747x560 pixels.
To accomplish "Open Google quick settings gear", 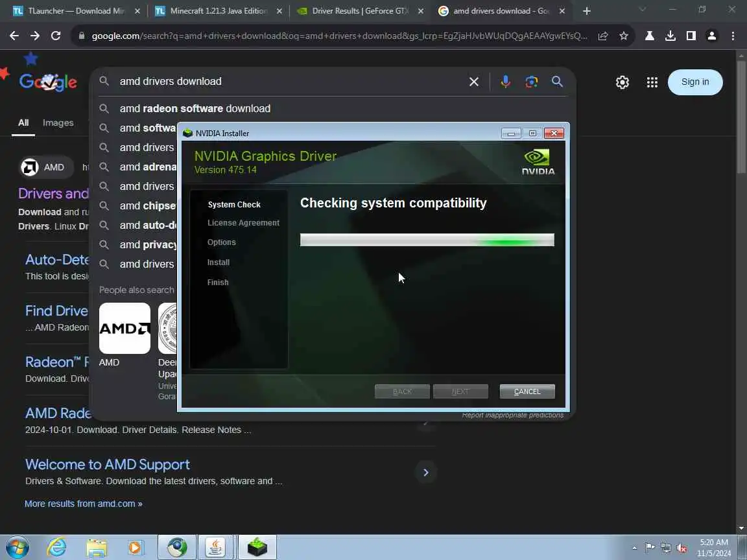I will tap(622, 82).
